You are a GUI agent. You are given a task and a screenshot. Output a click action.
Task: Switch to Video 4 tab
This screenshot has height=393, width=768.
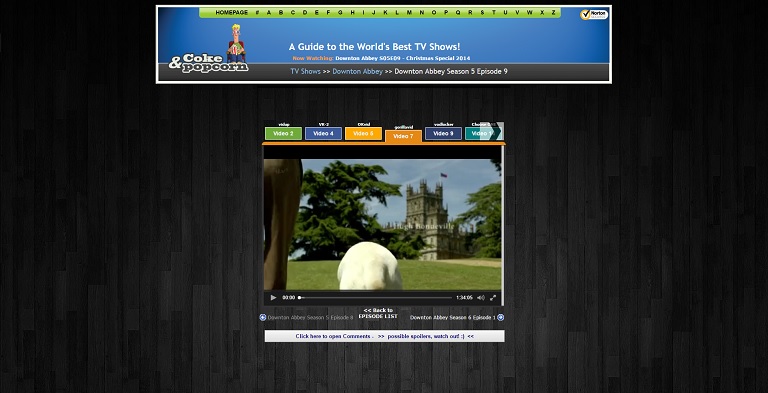click(x=323, y=133)
